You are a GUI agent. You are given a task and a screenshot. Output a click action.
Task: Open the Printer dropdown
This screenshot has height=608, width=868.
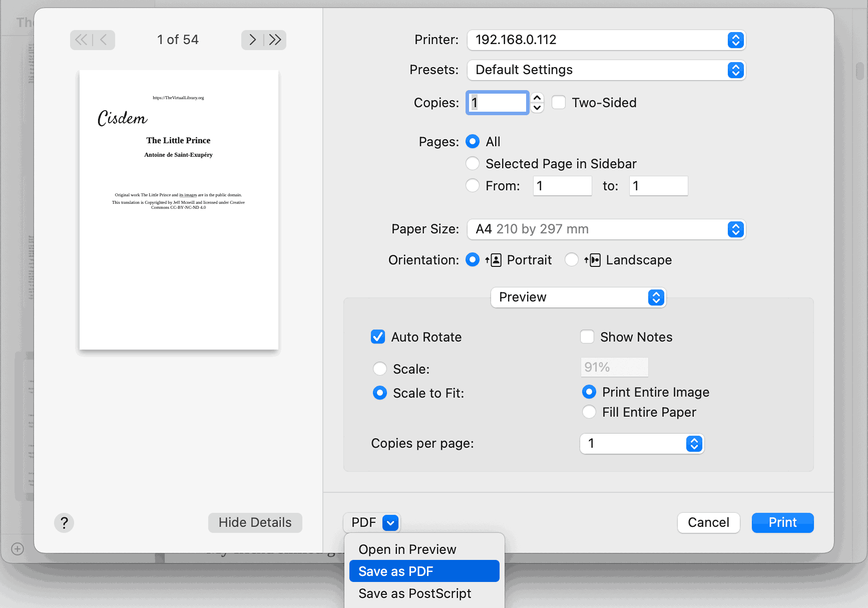click(606, 40)
